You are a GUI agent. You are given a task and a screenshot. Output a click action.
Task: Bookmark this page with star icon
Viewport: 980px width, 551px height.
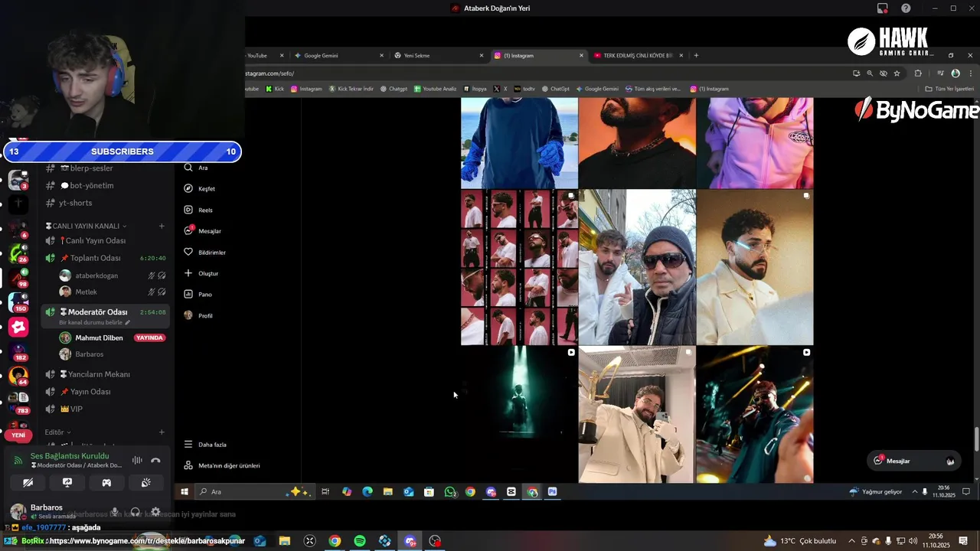point(897,73)
